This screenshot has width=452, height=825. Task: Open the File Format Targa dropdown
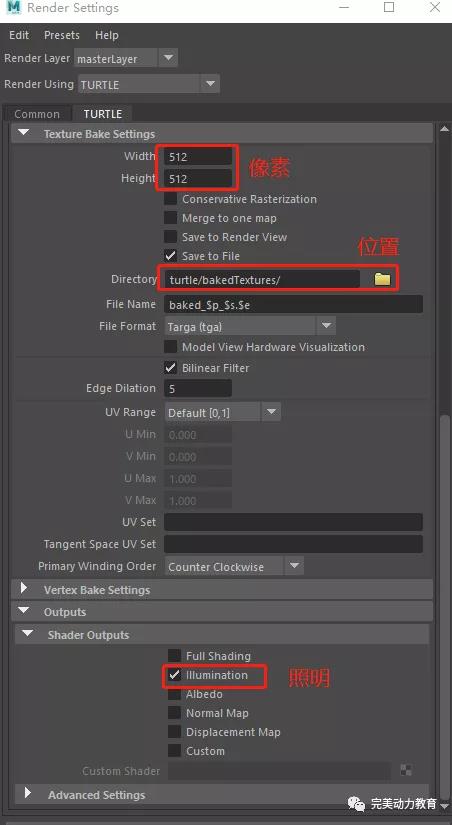pyautogui.click(x=250, y=327)
